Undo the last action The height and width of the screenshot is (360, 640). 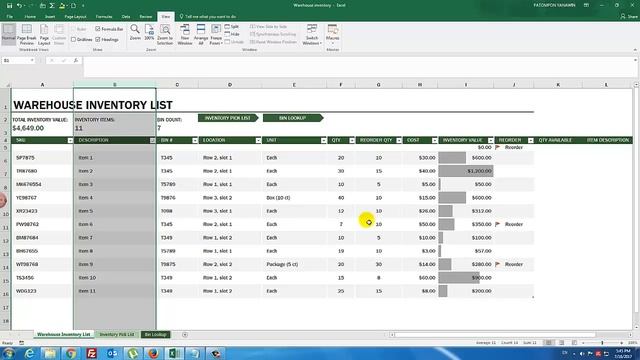[x=19, y=5]
